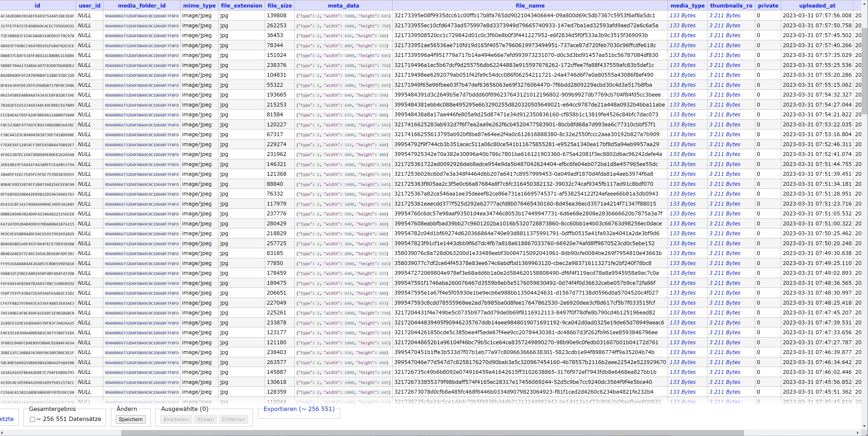Click horizontal scrollbar right arrow

pos(858,433)
